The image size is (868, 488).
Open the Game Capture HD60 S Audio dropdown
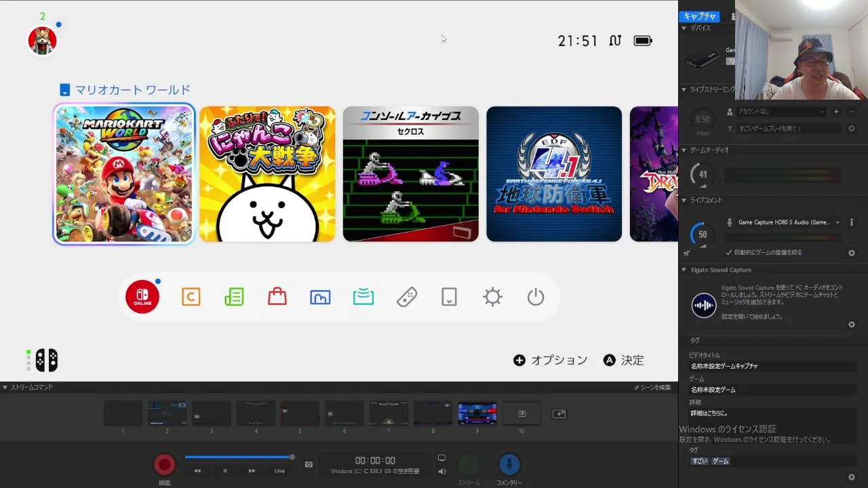pos(789,222)
